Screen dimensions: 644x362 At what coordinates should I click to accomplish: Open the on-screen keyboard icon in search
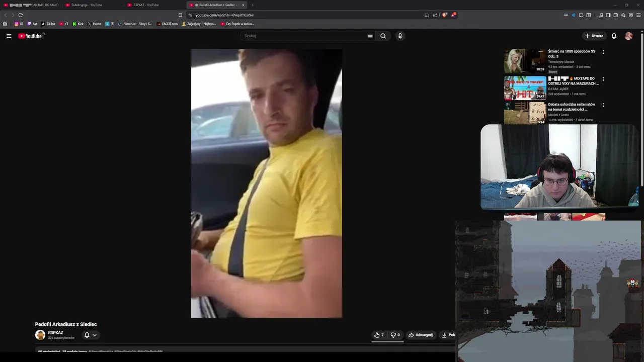coord(370,36)
